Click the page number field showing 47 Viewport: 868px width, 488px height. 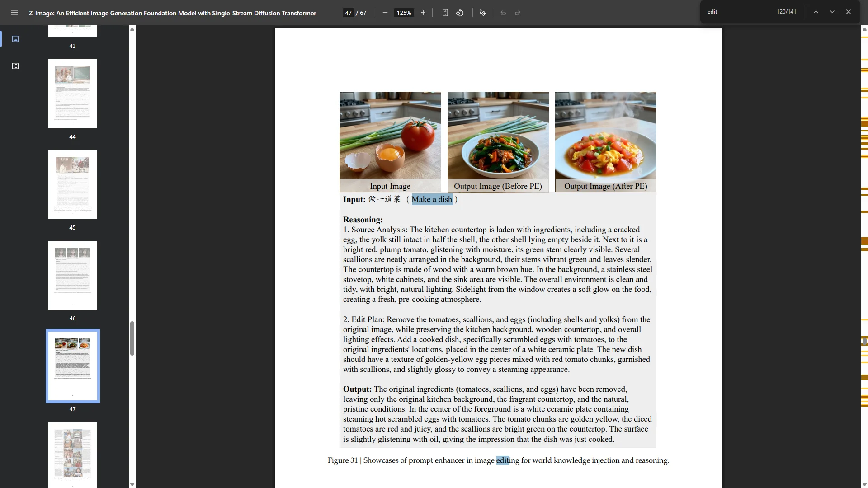(348, 13)
